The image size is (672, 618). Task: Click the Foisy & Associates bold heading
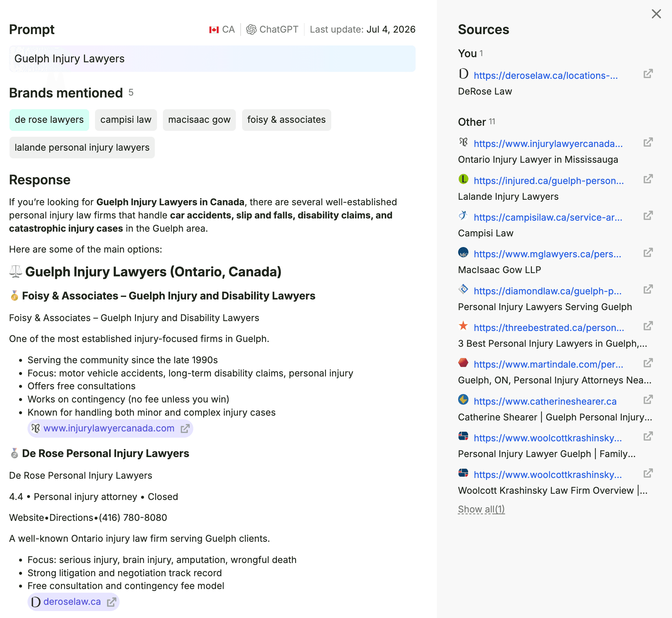point(169,296)
